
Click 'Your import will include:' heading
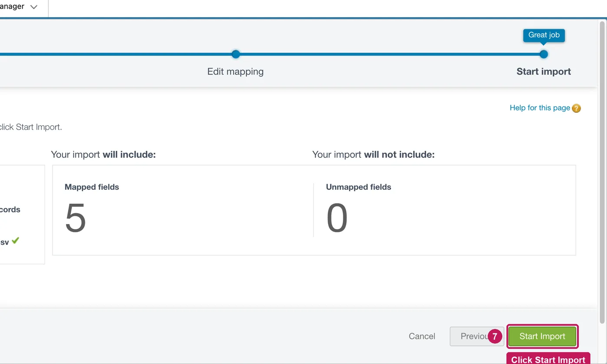point(103,155)
